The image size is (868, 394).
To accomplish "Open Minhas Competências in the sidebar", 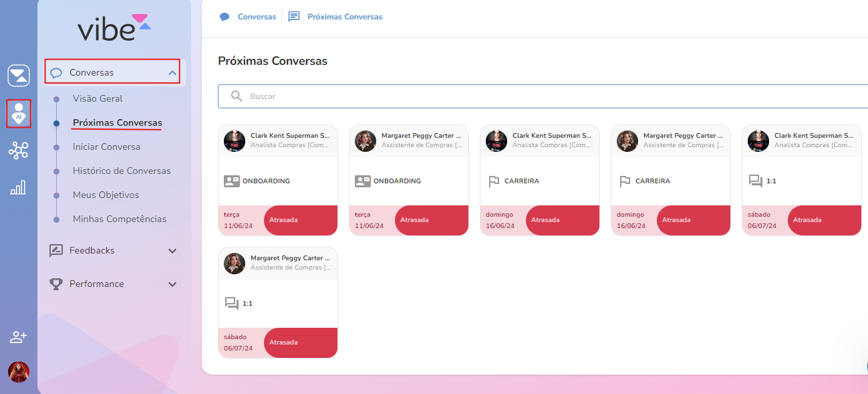I will click(120, 219).
